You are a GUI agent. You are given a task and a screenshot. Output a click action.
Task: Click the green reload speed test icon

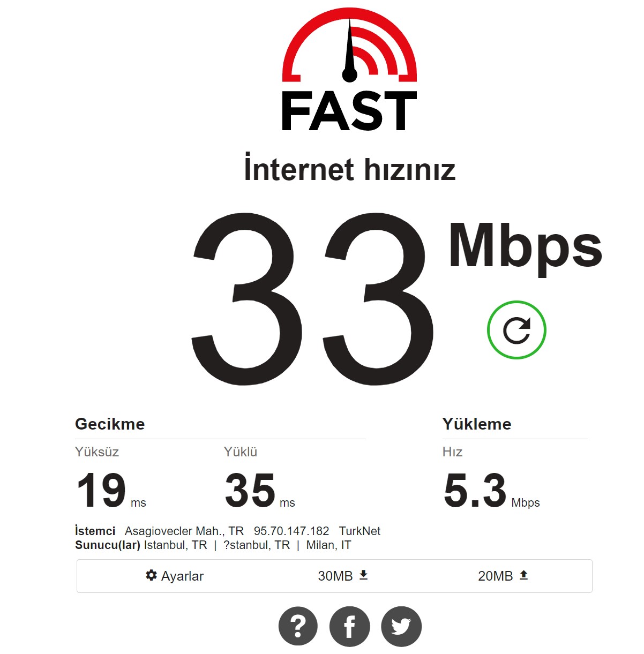(x=516, y=330)
